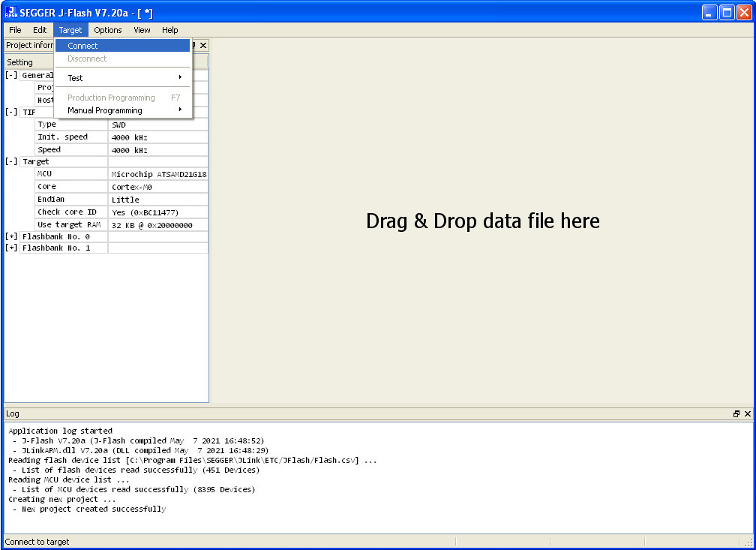Click 'Connect to target' status bar text
This screenshot has width=756, height=550.
pyautogui.click(x=37, y=542)
